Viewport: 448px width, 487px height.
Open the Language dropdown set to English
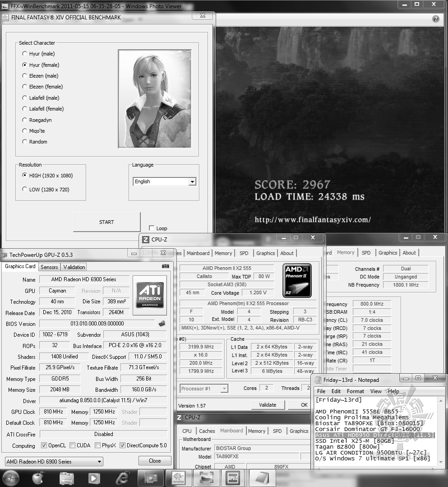[x=165, y=181]
